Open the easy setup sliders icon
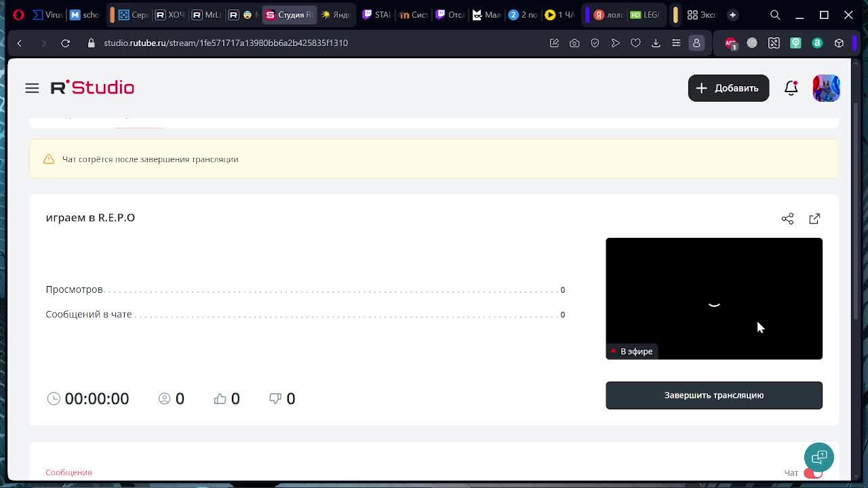The width and height of the screenshot is (868, 488). point(676,43)
